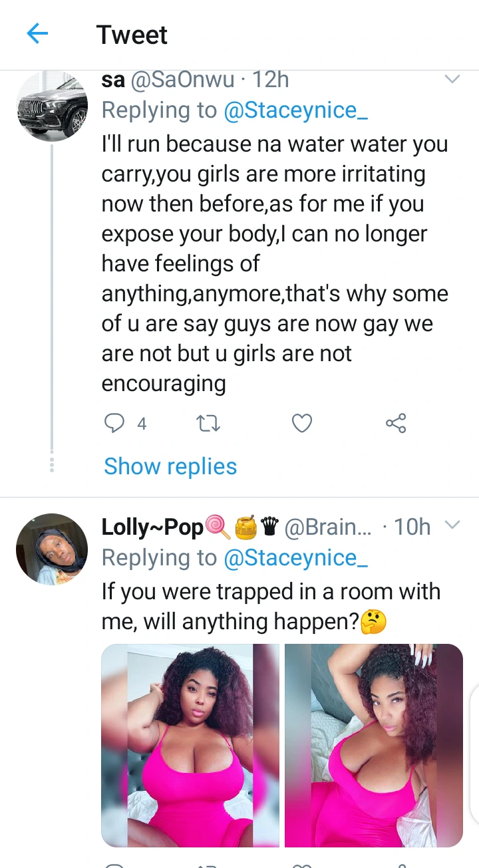Open @Staceynice_ mention in Lolly~Pop's reply

coord(295,558)
